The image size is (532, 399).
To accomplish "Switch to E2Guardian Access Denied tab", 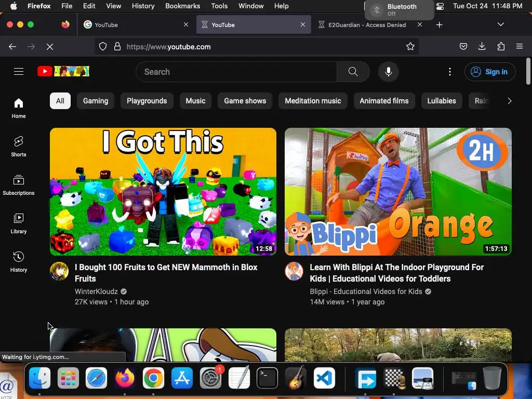I will tap(367, 25).
